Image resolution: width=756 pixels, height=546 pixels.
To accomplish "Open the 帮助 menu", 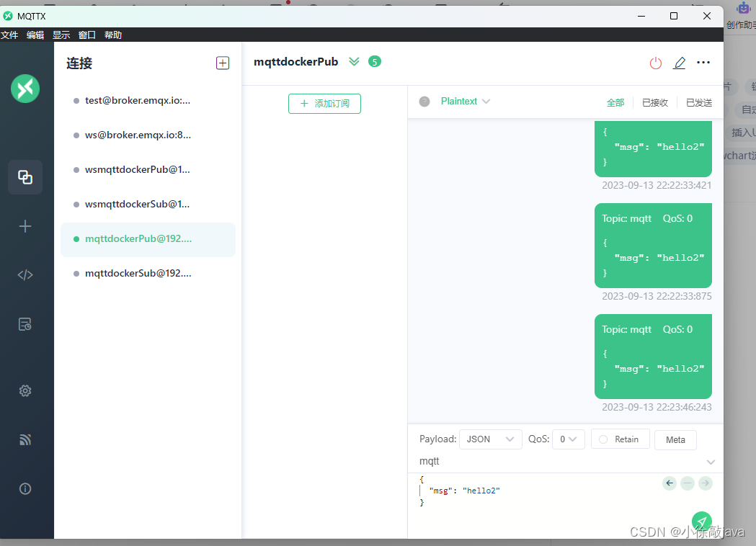I will click(113, 35).
